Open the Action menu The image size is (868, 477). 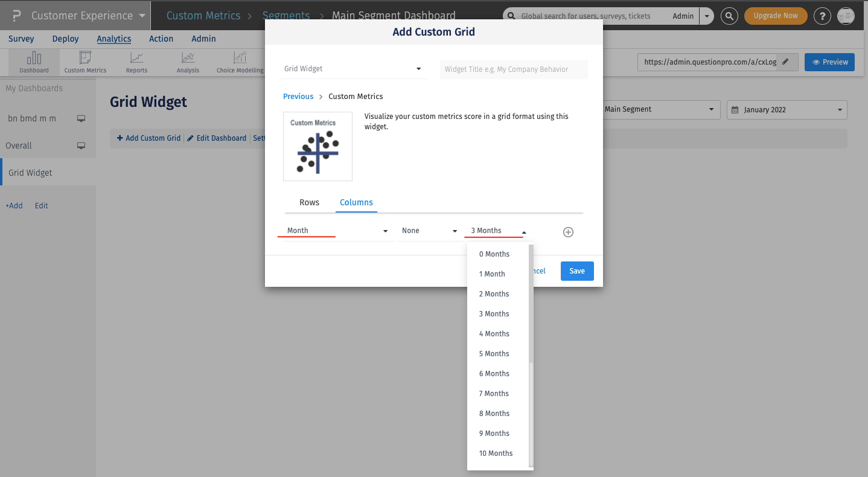tap(161, 39)
